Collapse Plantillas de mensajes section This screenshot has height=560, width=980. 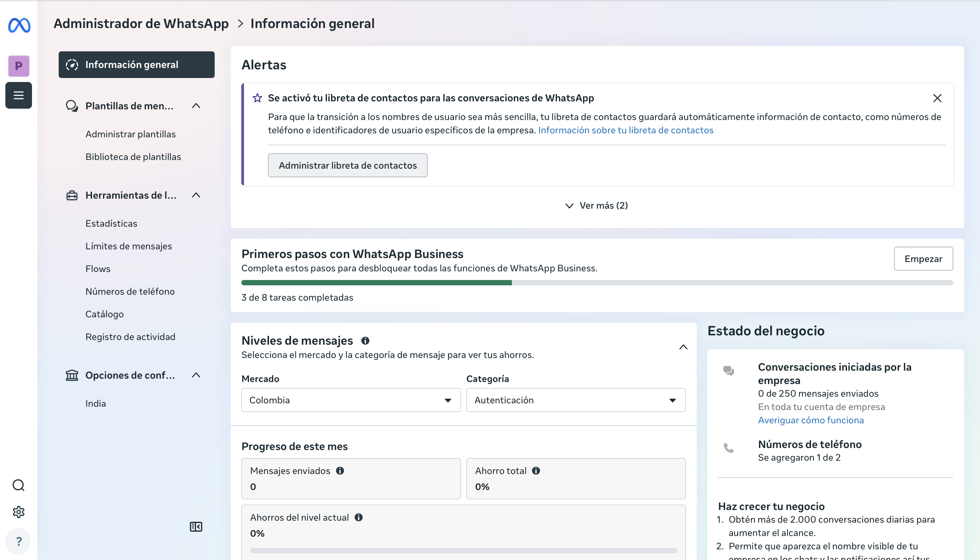(196, 106)
